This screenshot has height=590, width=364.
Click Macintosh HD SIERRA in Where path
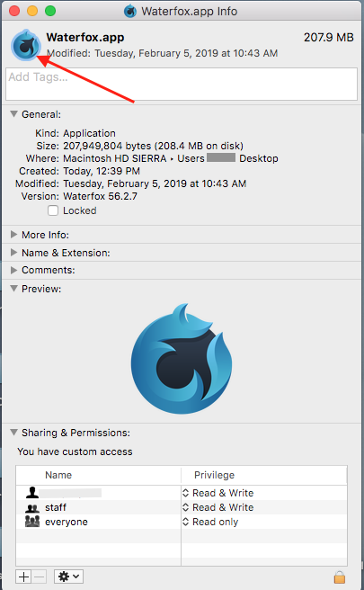point(115,158)
